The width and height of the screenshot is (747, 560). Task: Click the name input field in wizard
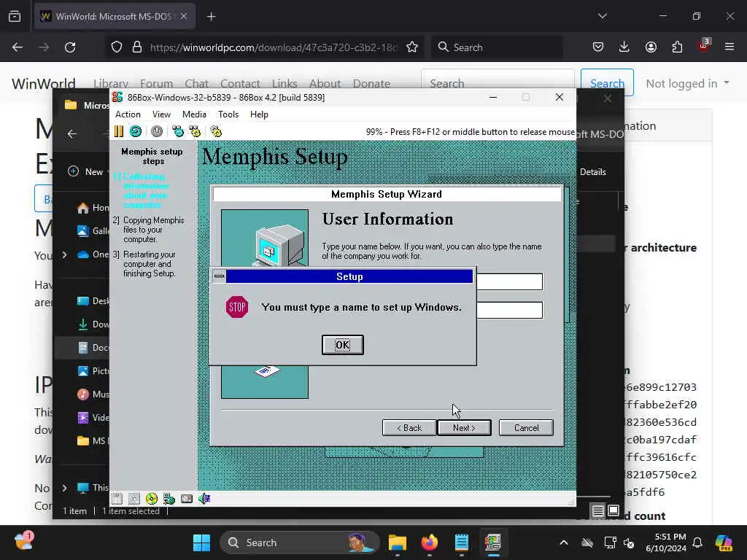(509, 281)
